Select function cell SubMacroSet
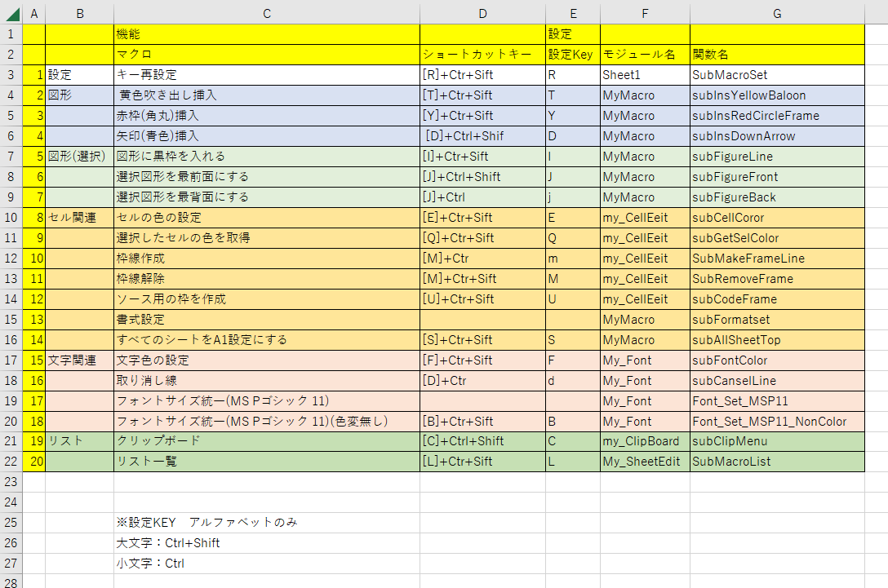The width and height of the screenshot is (888, 588). point(777,75)
